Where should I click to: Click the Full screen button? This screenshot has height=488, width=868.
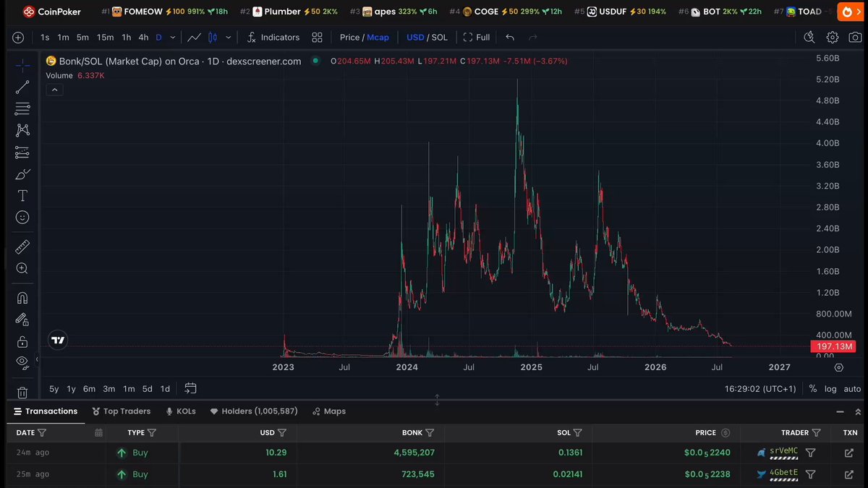477,38
